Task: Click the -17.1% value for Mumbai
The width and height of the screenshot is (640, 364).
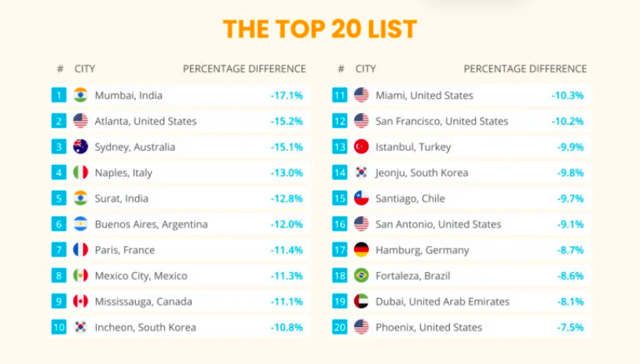Action: [287, 95]
